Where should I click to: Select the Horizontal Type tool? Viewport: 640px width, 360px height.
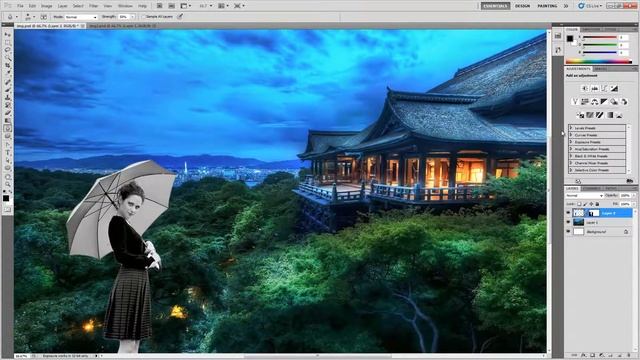click(x=7, y=153)
